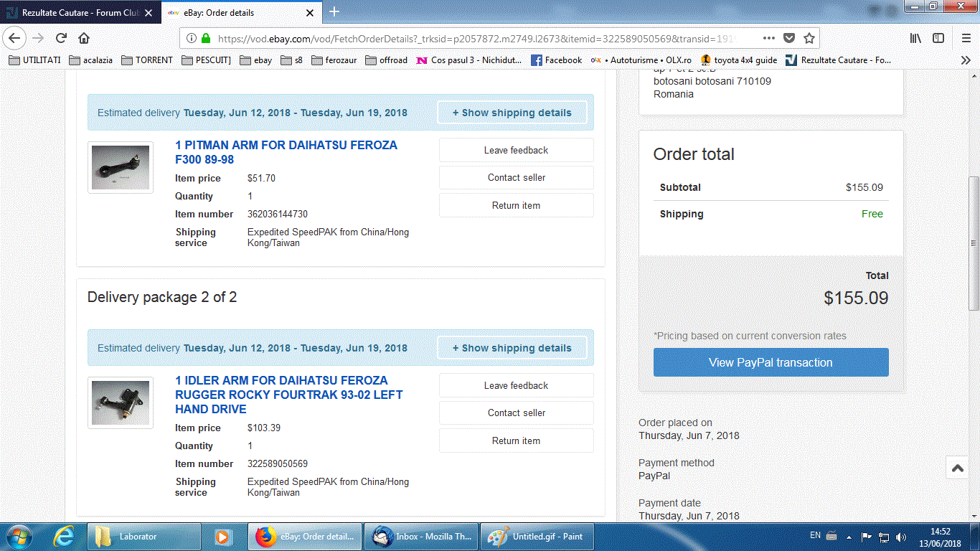Show hidden system tray icons
Image resolution: width=980 pixels, height=551 pixels.
click(850, 536)
